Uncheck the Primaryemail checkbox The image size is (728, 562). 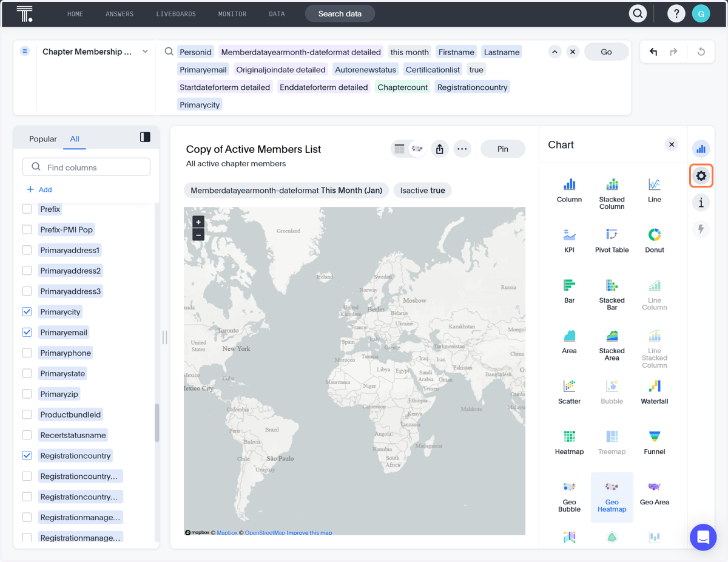(x=27, y=332)
